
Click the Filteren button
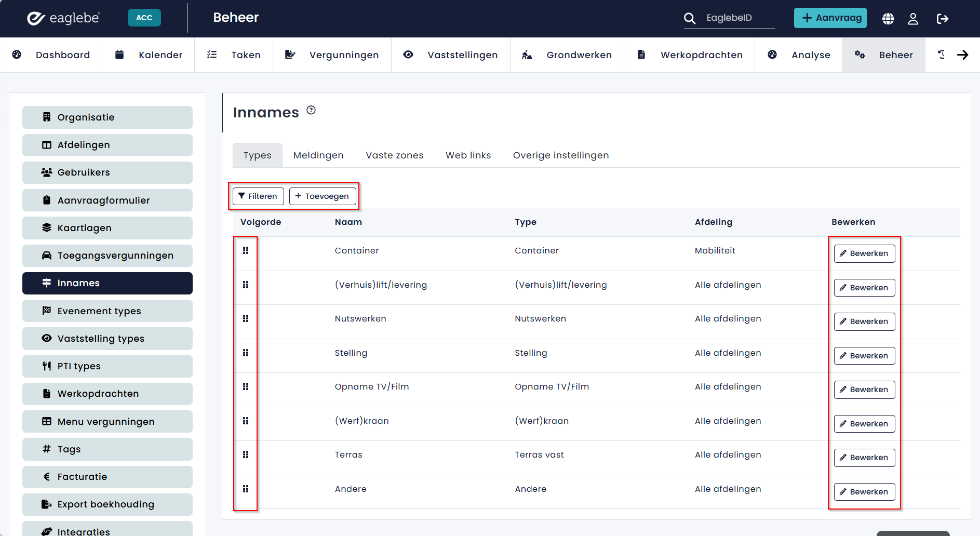click(258, 196)
